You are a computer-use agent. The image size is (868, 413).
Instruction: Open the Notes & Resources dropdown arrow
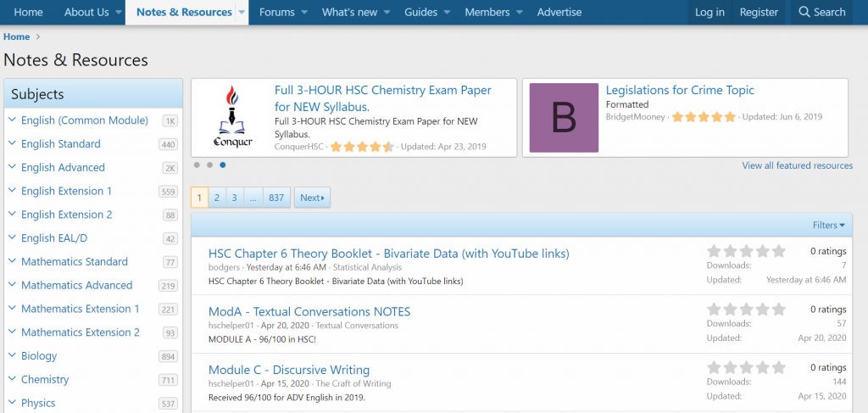[242, 13]
